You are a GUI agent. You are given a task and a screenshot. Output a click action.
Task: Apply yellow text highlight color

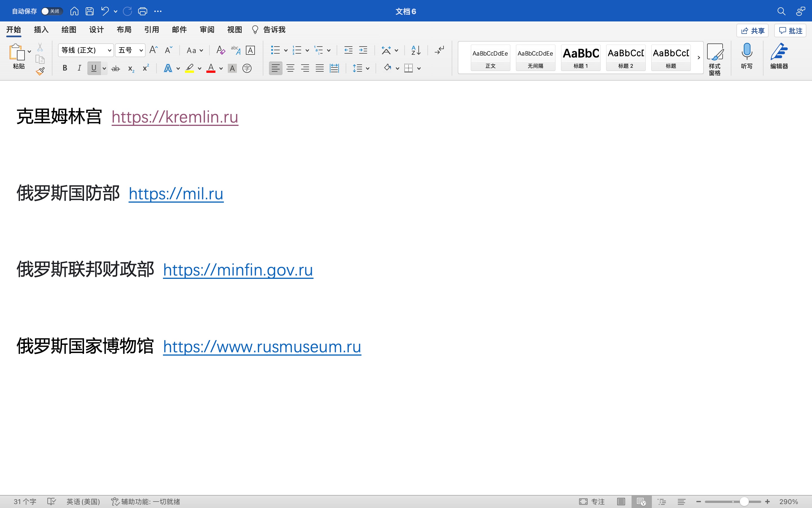coord(189,69)
